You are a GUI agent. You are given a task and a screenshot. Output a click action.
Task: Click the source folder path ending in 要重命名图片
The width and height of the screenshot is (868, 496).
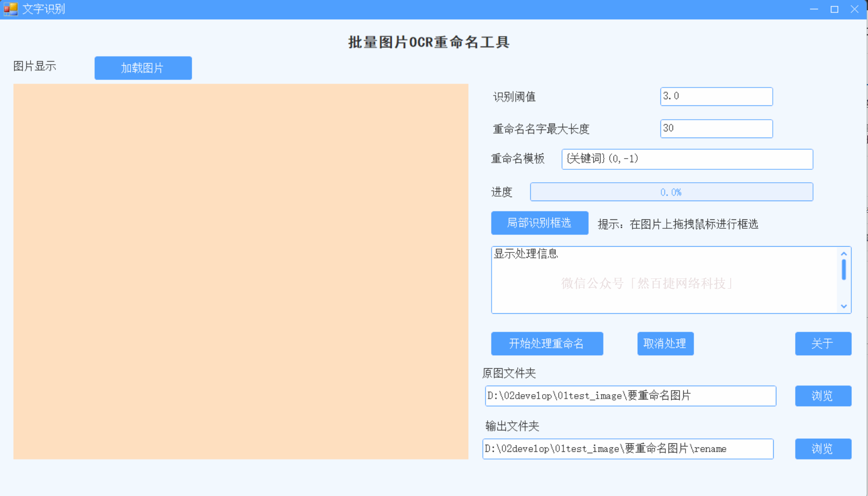click(x=630, y=396)
